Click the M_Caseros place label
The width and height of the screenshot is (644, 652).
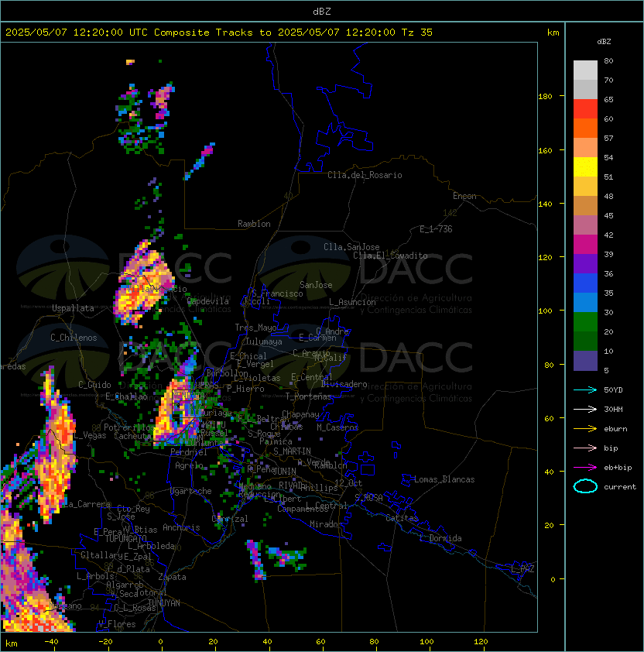[337, 427]
